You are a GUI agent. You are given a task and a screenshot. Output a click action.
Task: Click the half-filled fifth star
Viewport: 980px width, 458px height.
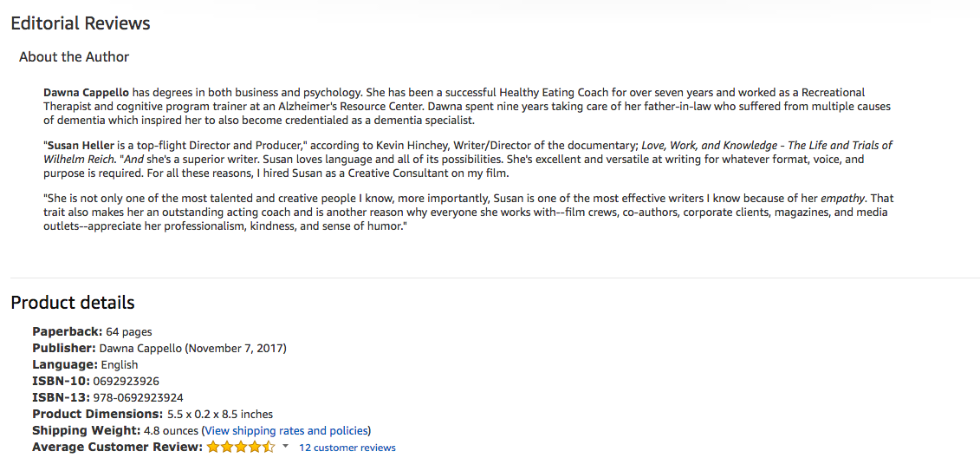268,447
